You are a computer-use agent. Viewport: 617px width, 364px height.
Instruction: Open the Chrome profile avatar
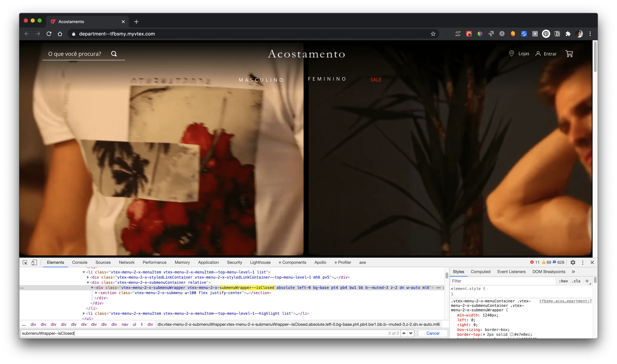point(579,34)
